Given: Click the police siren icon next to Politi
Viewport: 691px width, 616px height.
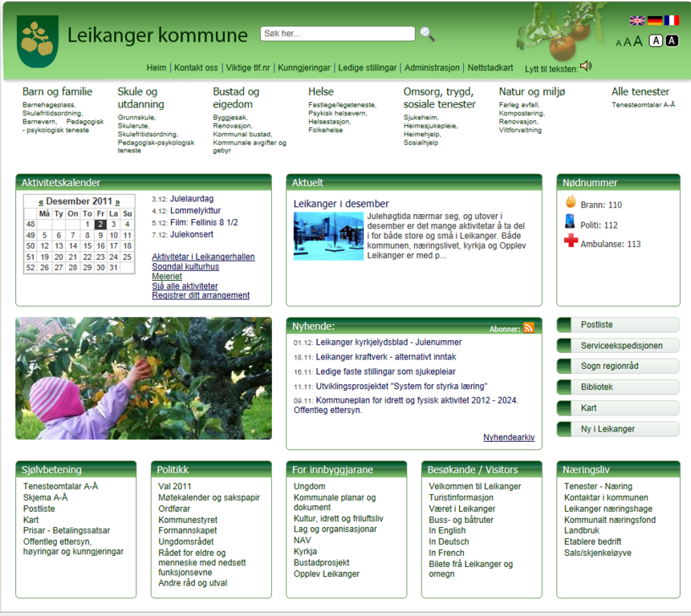Looking at the screenshot, I should click(x=570, y=221).
